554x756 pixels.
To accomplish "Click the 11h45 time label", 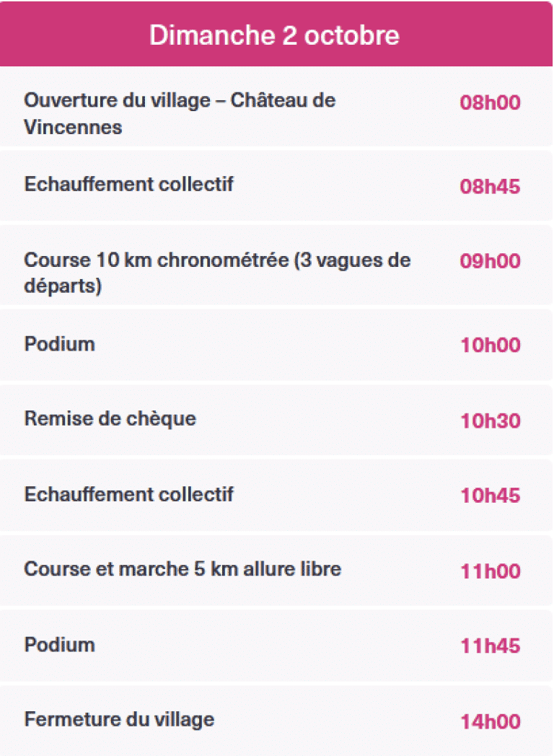I will [491, 646].
